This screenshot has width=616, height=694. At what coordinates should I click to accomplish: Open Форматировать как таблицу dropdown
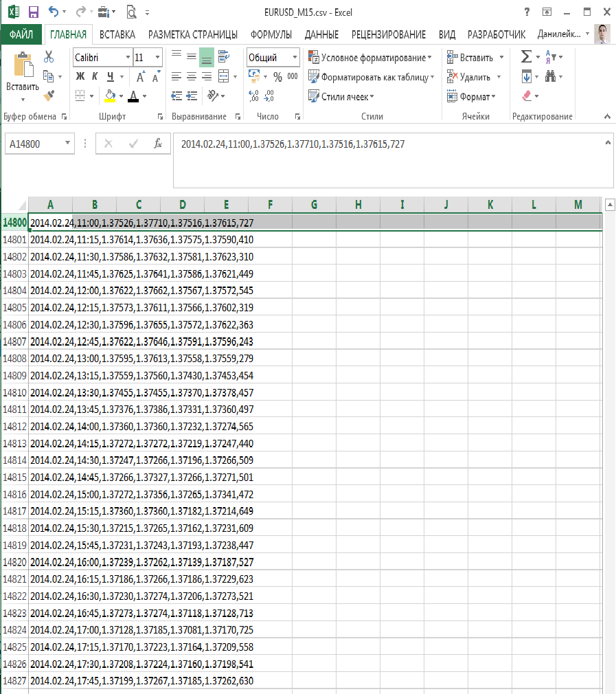[371, 77]
